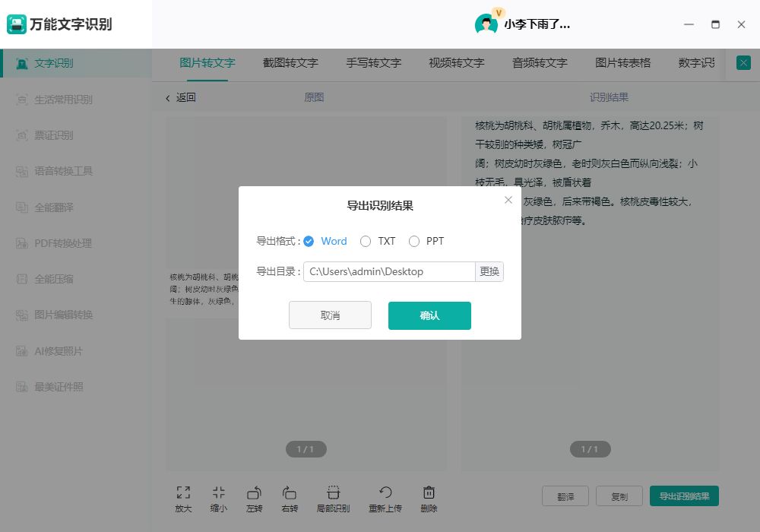Minimize the application window
The width and height of the screenshot is (760, 532).
pyautogui.click(x=689, y=24)
